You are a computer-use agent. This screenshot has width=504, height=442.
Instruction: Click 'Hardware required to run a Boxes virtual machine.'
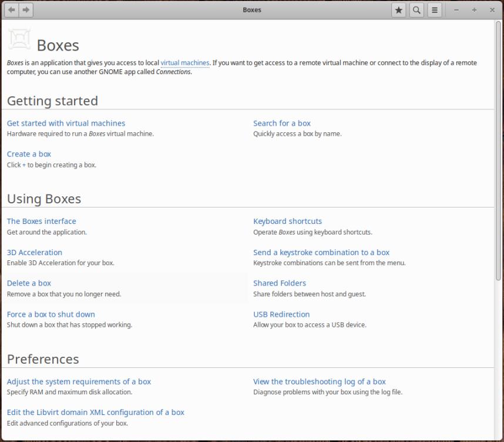click(x=80, y=134)
